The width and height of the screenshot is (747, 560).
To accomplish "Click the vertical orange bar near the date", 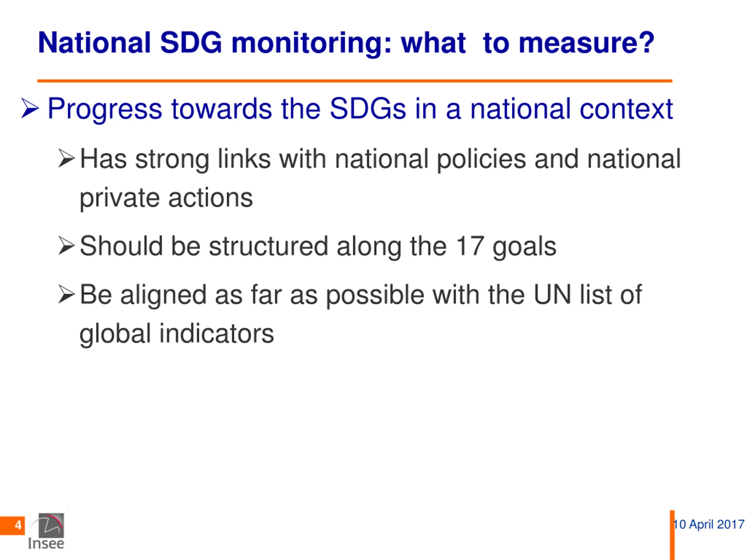I will pyautogui.click(x=672, y=535).
